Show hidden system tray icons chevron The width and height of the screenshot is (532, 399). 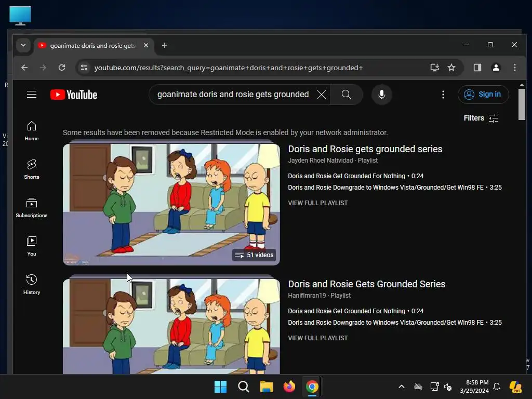(x=402, y=387)
